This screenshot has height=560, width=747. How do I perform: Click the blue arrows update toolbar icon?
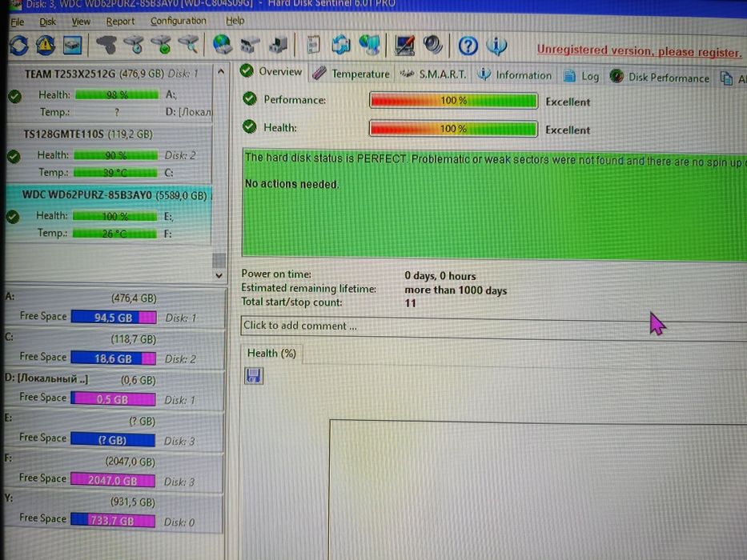341,46
